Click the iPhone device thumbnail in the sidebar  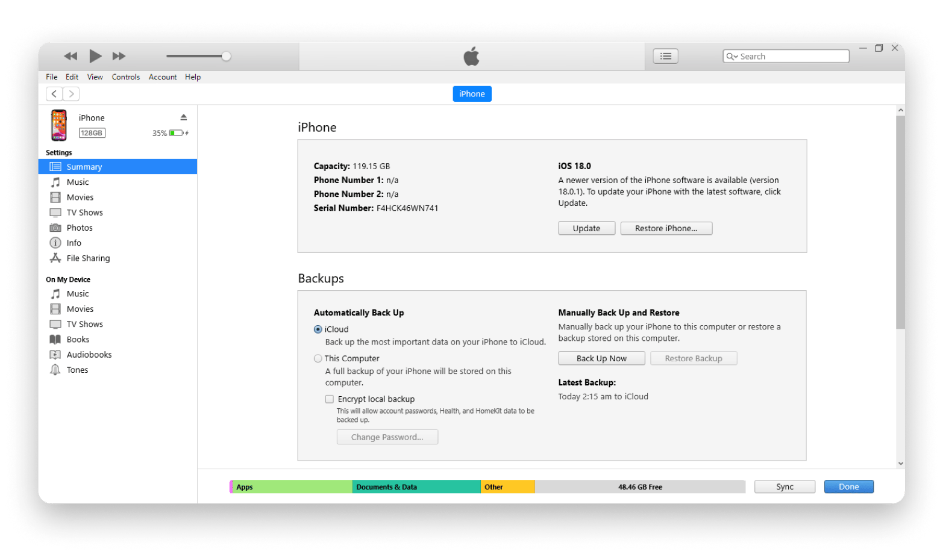[59, 125]
